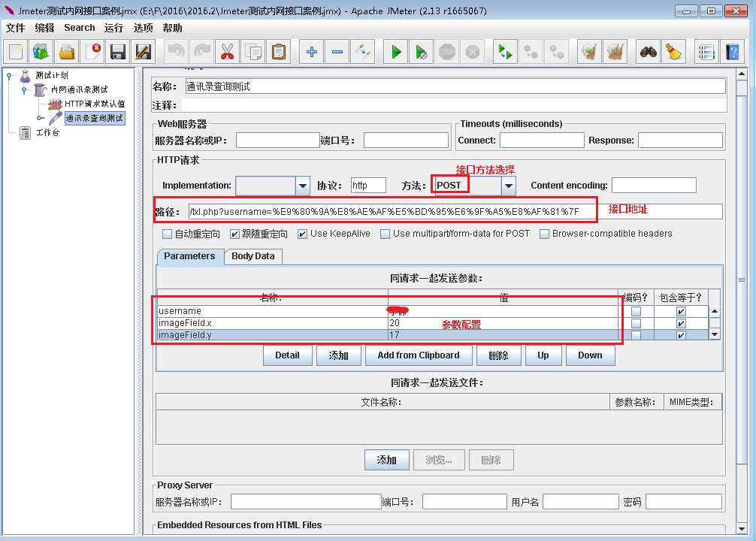756x541 pixels.
Task: Open the 选项 menu
Action: 144,28
